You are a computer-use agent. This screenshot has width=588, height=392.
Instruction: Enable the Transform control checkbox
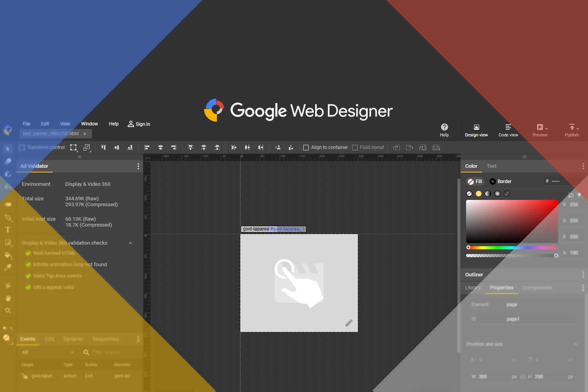point(22,147)
